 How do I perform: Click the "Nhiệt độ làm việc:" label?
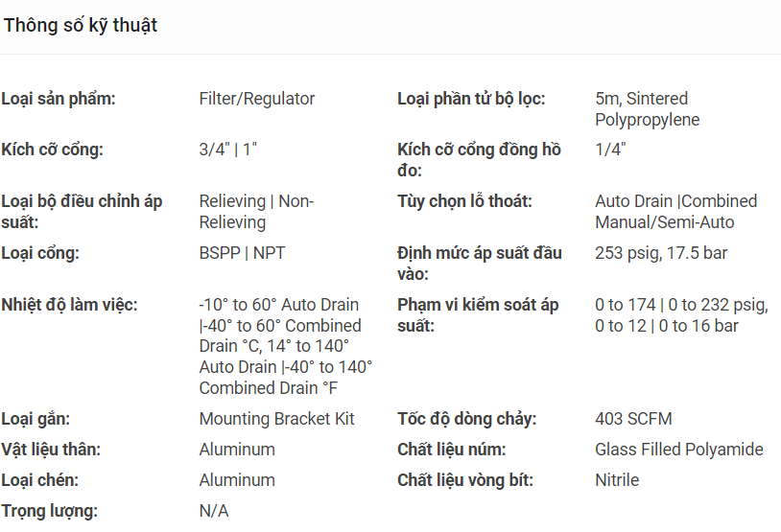pos(70,305)
